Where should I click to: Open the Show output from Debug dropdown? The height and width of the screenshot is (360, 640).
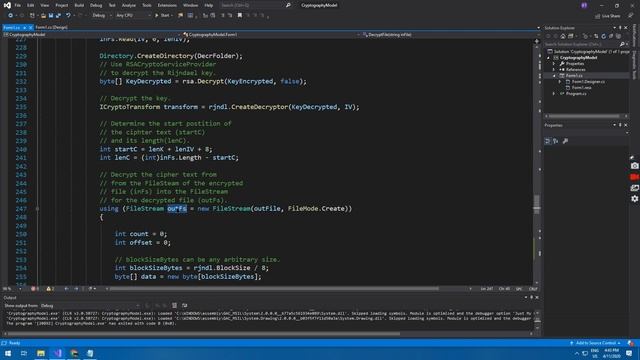tap(90, 305)
